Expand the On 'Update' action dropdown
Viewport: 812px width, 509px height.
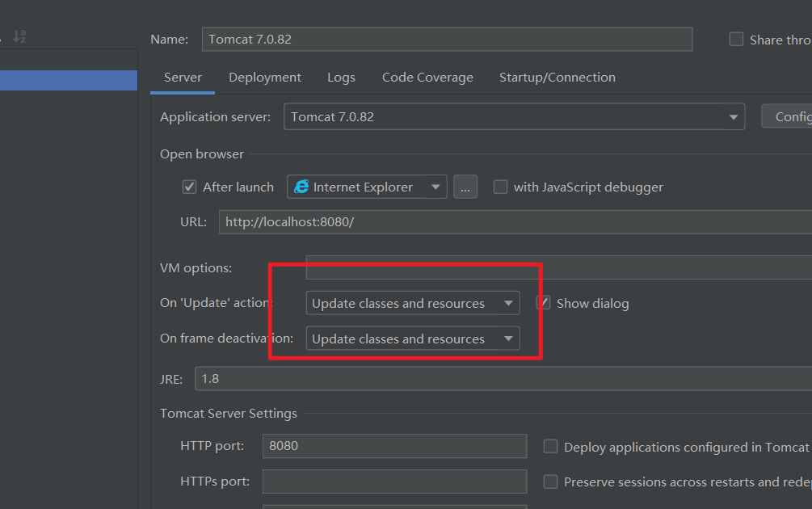coord(413,303)
